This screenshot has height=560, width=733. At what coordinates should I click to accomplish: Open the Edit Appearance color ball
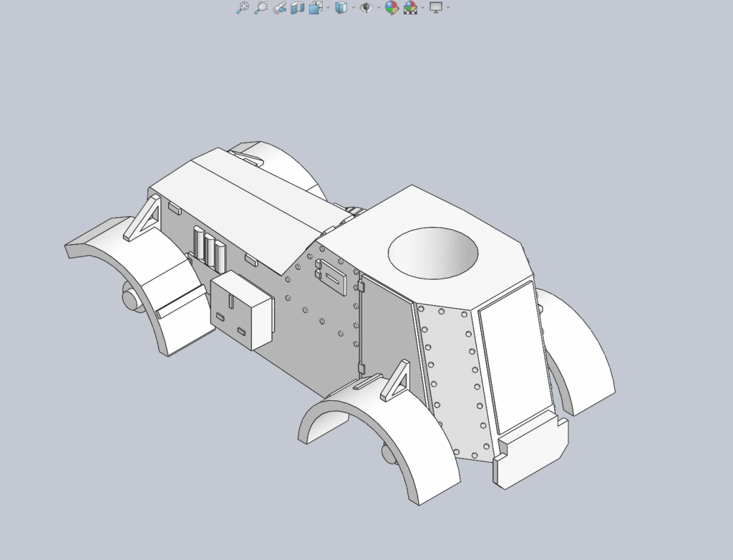(x=392, y=7)
